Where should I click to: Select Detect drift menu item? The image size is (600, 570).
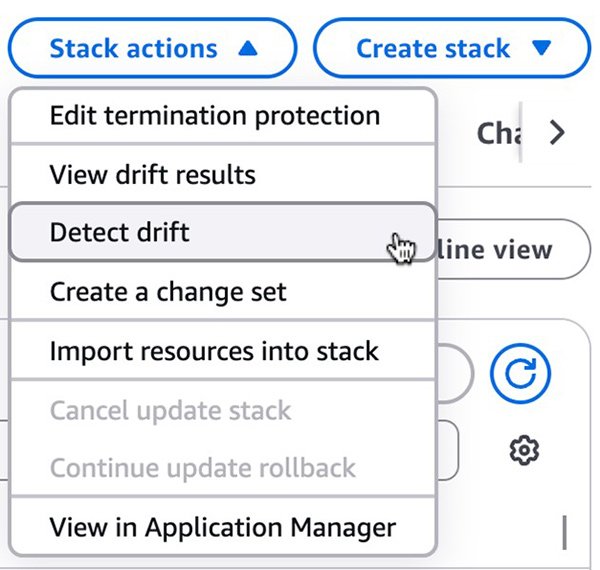119,232
